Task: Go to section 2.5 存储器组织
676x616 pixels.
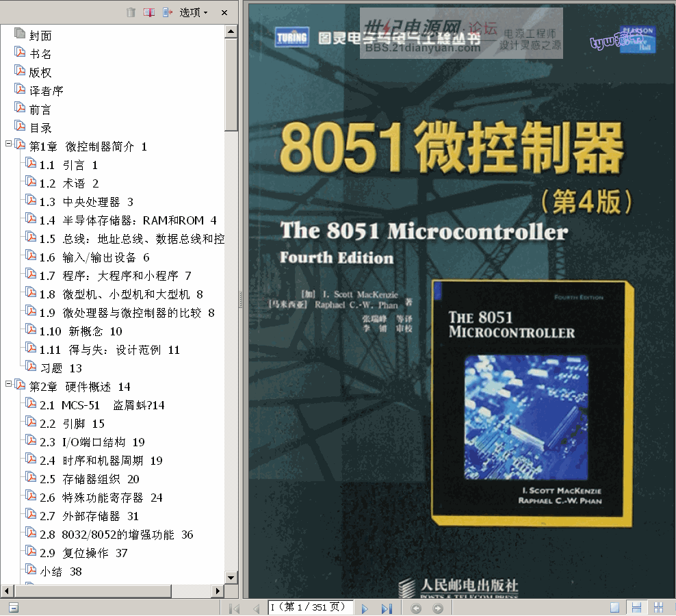Action: coord(89,479)
